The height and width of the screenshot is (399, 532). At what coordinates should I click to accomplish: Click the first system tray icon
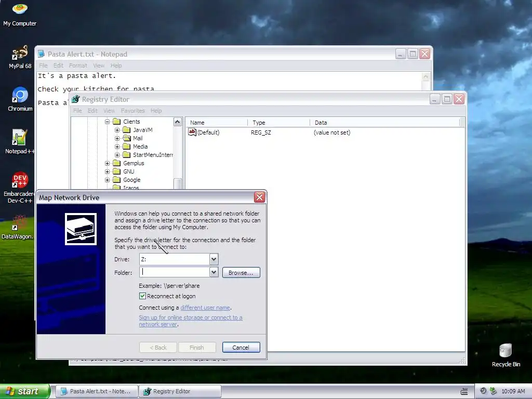click(483, 391)
